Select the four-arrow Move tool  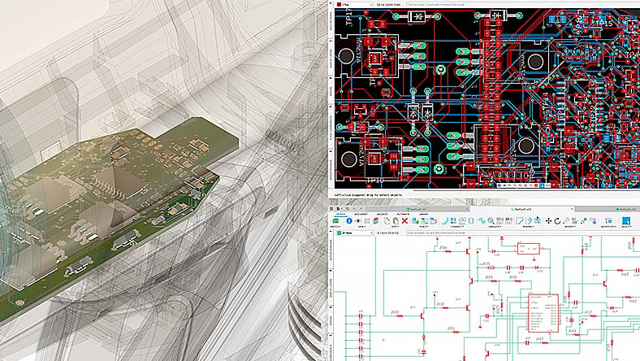point(549,221)
